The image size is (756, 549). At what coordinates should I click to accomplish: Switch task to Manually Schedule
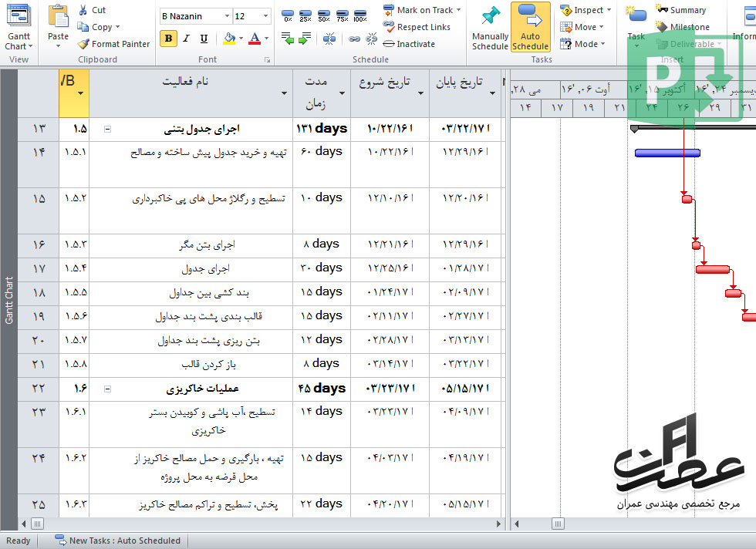[490, 28]
